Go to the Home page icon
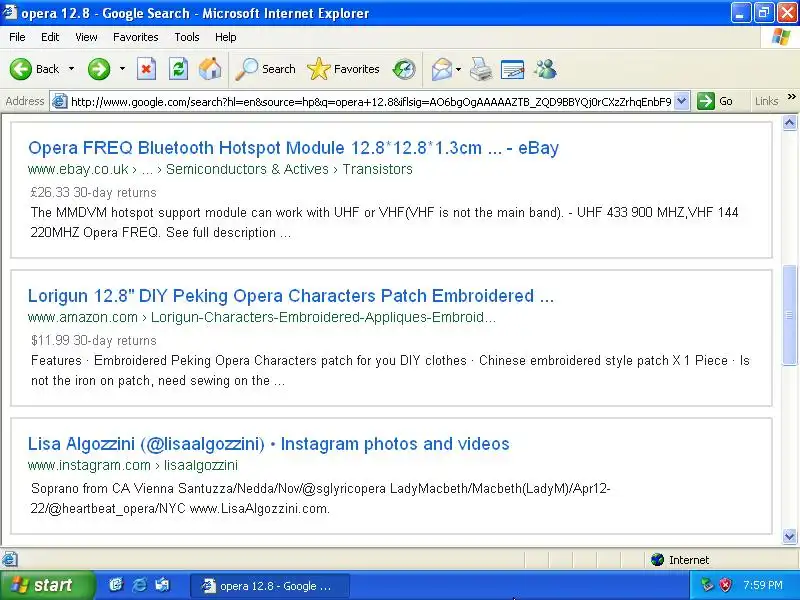Viewport: 800px width, 600px height. click(210, 69)
